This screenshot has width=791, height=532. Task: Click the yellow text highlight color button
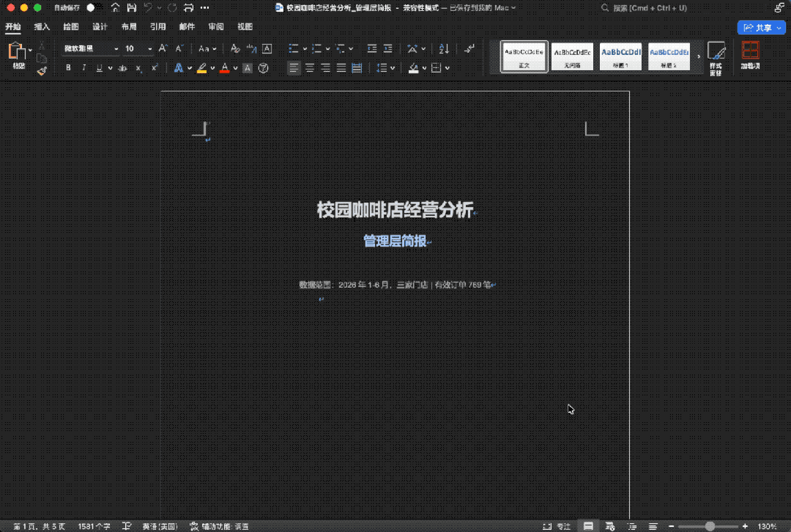point(202,68)
